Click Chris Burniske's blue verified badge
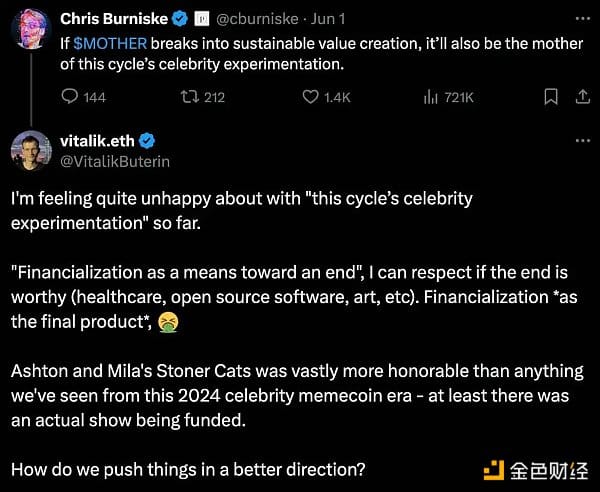Image resolution: width=600 pixels, height=492 pixels. 179,19
